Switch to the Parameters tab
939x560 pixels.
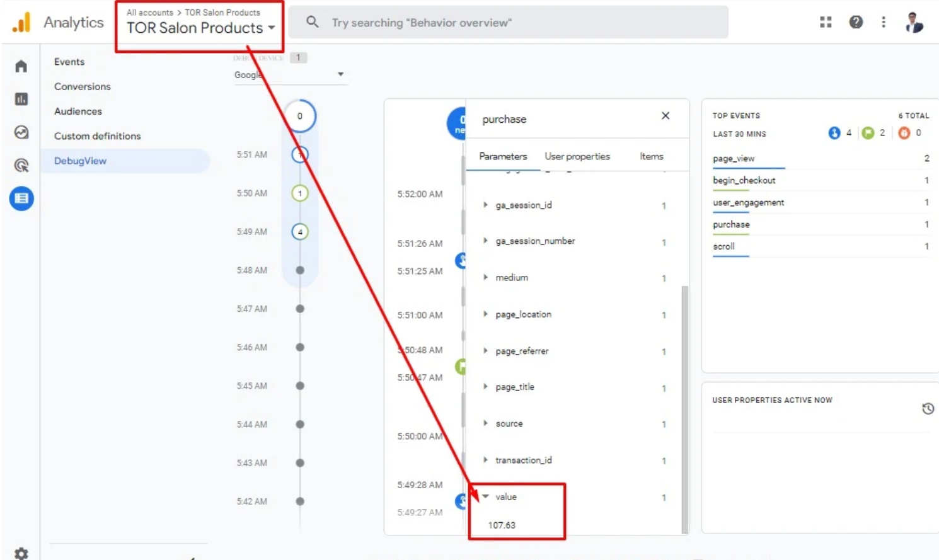pos(503,156)
